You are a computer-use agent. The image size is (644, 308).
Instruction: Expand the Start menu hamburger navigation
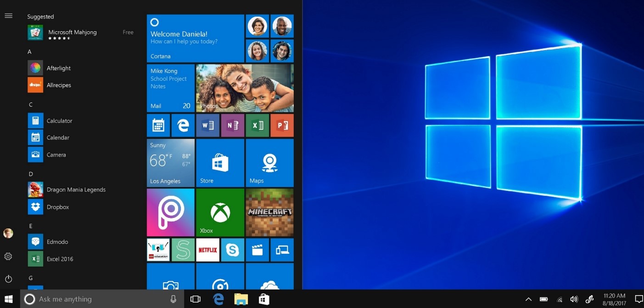pos(8,16)
